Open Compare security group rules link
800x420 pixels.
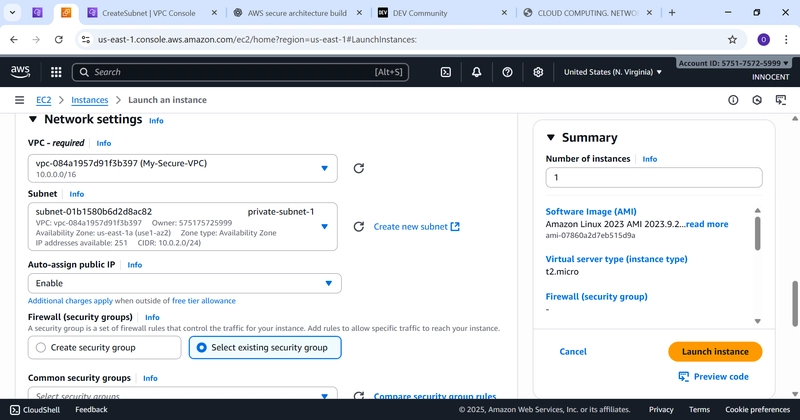click(x=435, y=396)
